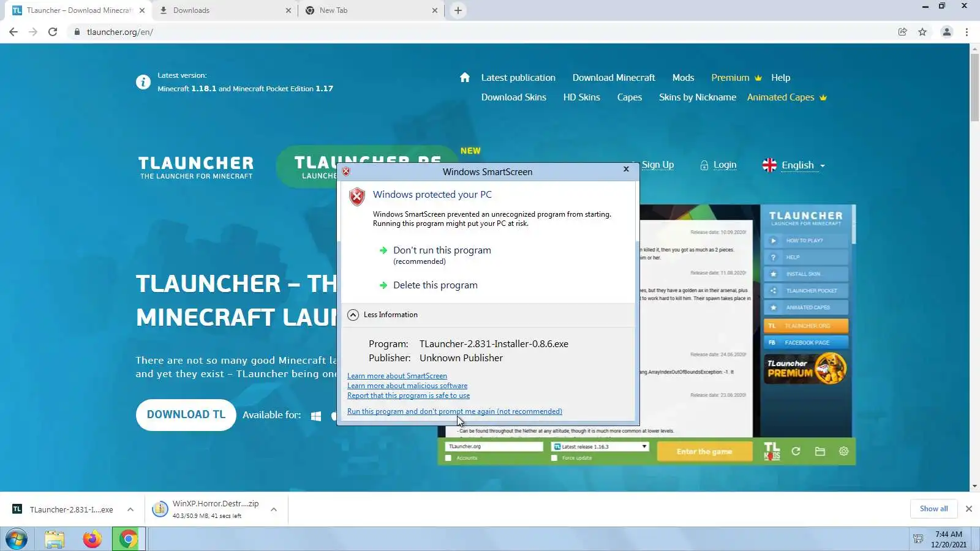Click the Windows platform icon after Available for
The height and width of the screenshot is (551, 980).
click(316, 416)
